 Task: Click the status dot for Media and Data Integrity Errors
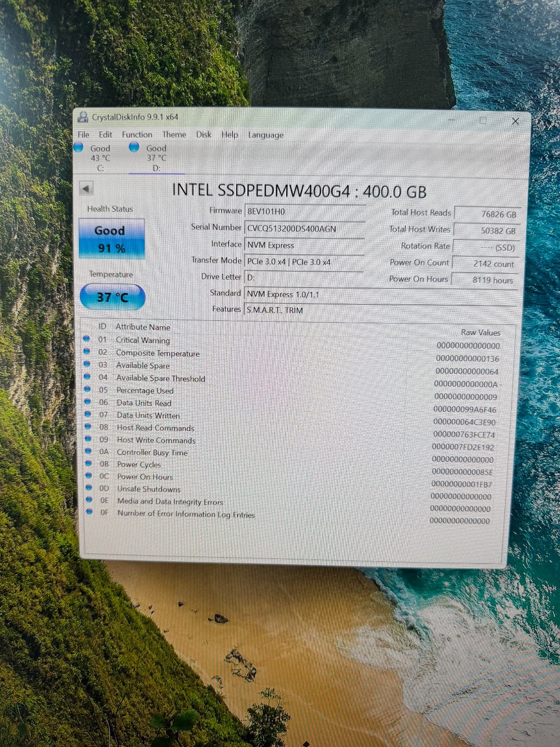(89, 500)
